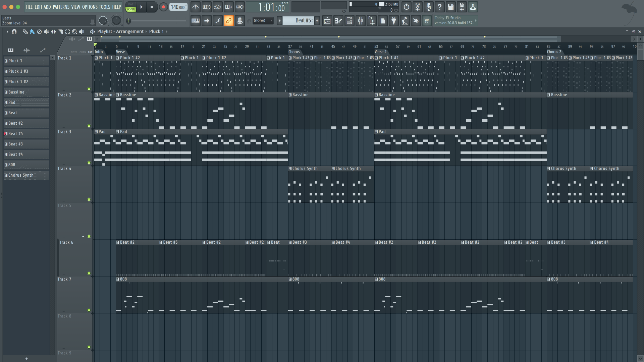644x362 pixels.
Task: Select the playlist Draw pencil tool
Action: (25, 32)
